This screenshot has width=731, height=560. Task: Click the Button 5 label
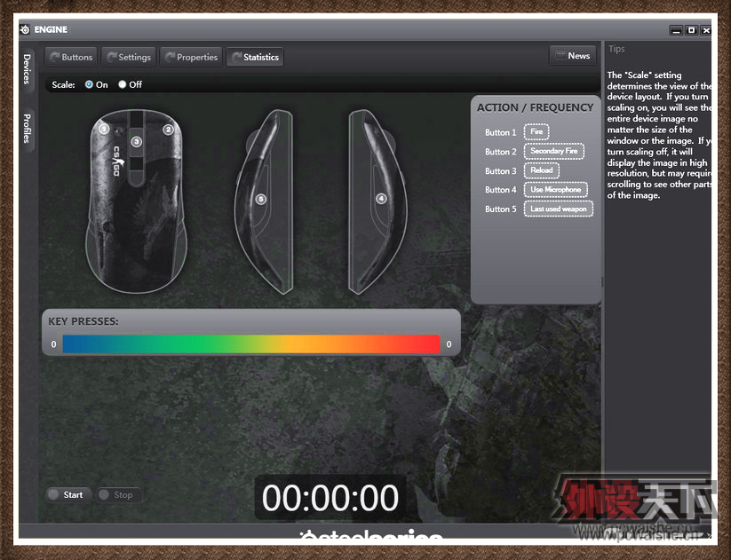pos(501,209)
